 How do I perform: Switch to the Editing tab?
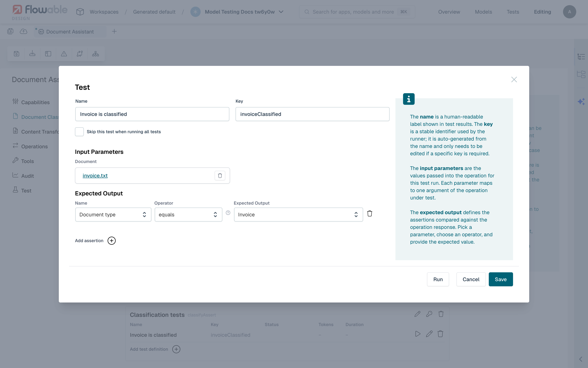pos(542,12)
